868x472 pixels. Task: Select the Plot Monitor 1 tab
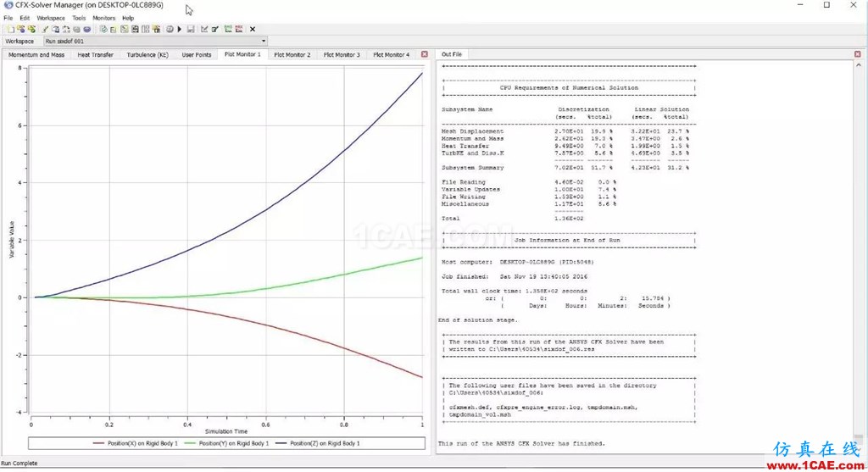(x=242, y=54)
